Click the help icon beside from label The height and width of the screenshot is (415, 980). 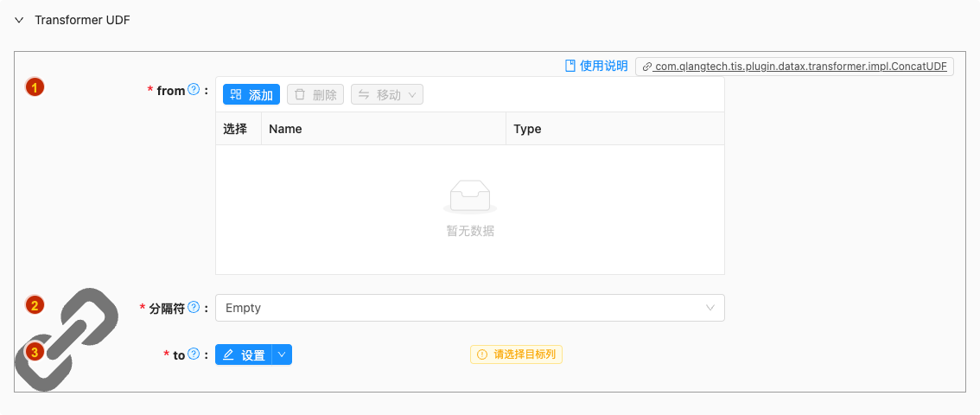[194, 89]
